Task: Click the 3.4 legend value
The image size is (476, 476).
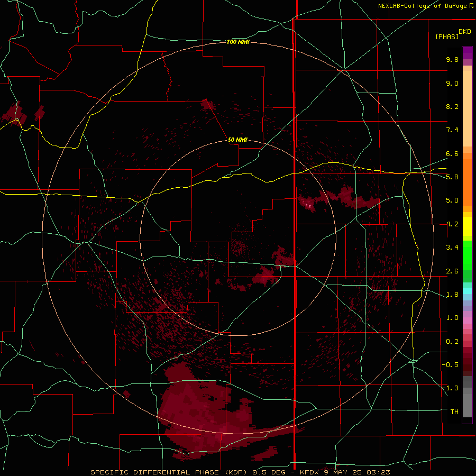Action: [452, 247]
